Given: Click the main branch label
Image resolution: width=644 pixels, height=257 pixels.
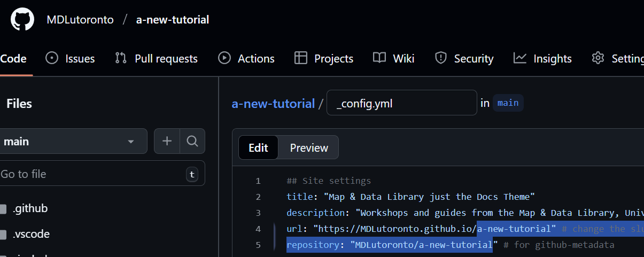Looking at the screenshot, I should pos(508,103).
